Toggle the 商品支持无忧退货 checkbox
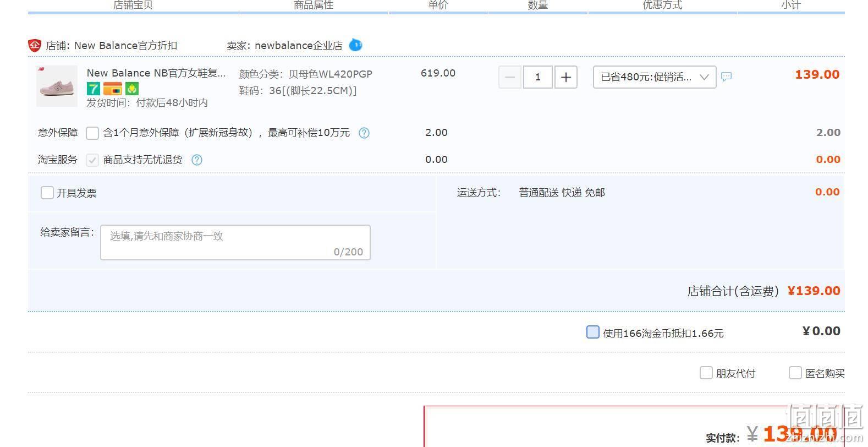The image size is (868, 447). pos(92,160)
